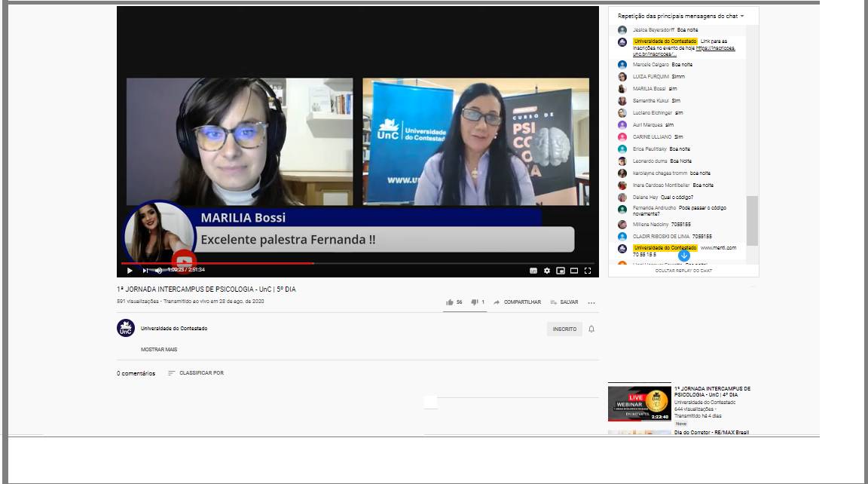Click the notification bell icon

[x=591, y=329]
